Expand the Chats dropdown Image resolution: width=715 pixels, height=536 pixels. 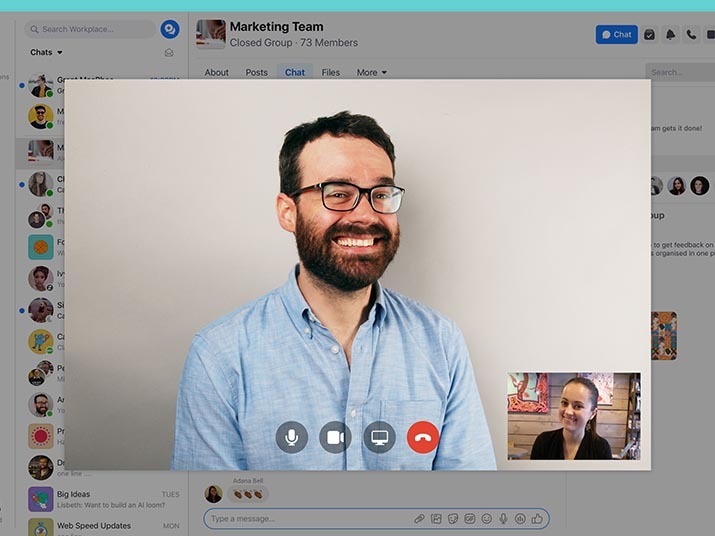(46, 52)
